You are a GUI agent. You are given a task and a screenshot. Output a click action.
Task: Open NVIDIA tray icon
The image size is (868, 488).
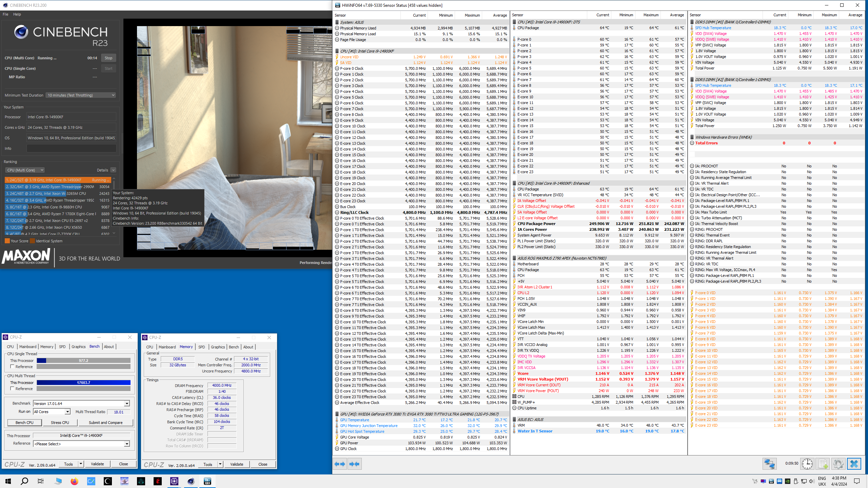[788, 481]
